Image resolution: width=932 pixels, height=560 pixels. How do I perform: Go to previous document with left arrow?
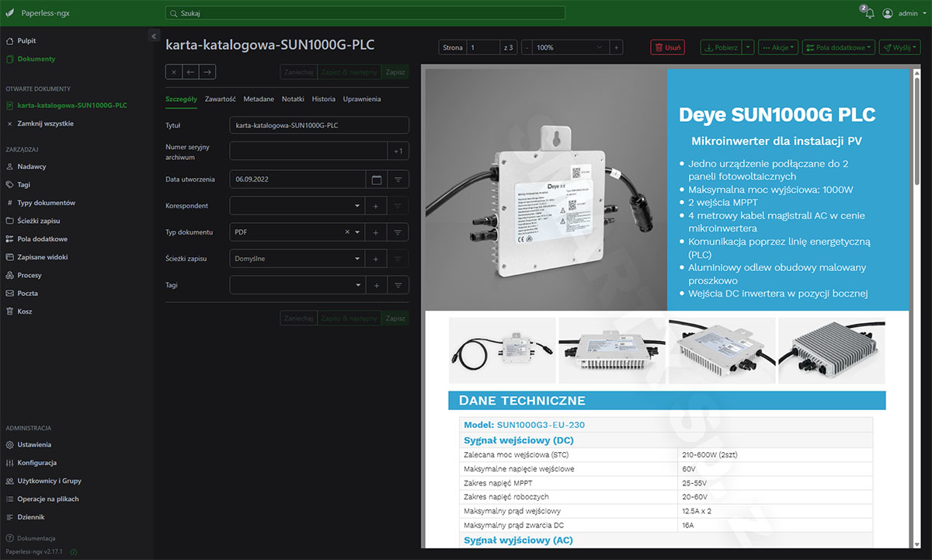click(190, 72)
